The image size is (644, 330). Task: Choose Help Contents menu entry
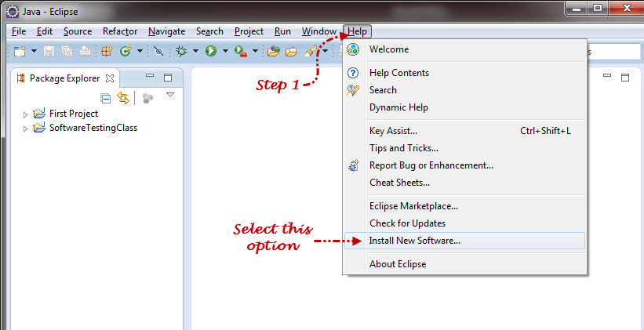coord(464,73)
